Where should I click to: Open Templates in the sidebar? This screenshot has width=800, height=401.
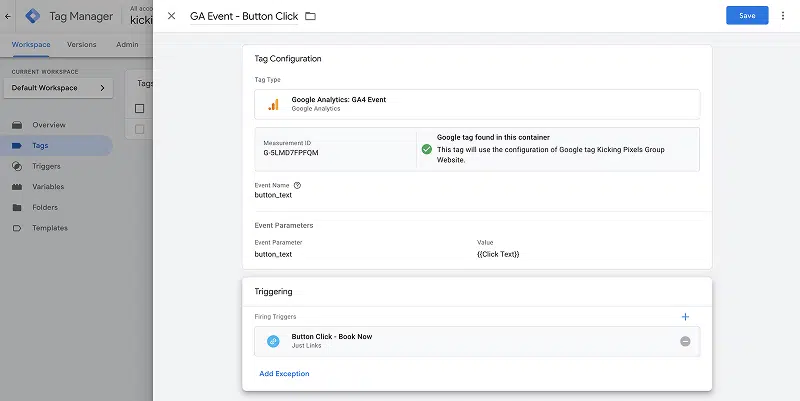49,228
